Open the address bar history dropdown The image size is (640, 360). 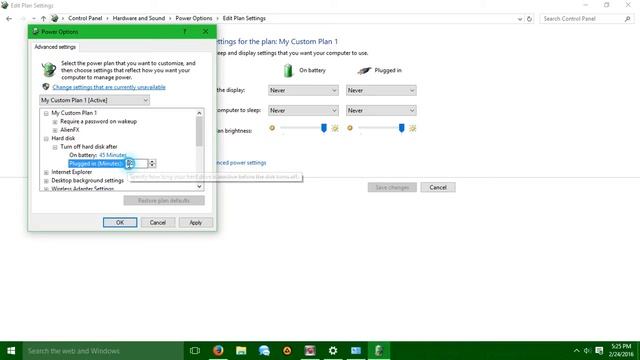coord(520,19)
